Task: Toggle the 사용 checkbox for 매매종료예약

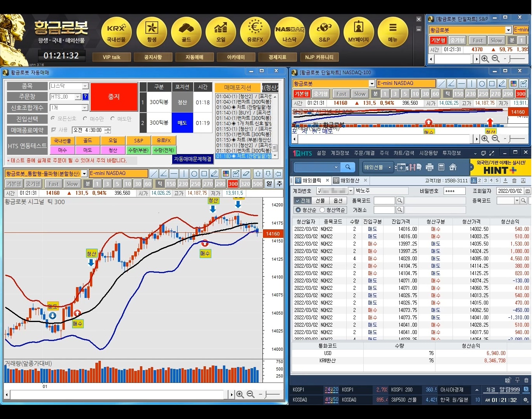Action: coord(54,130)
